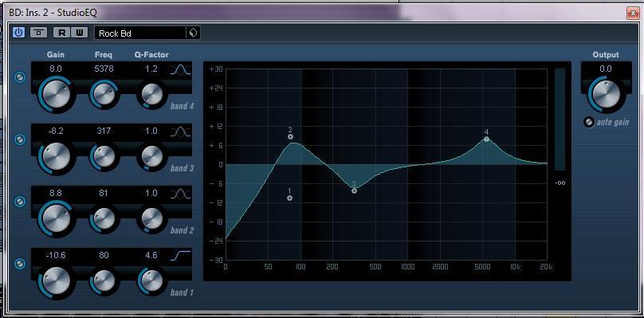This screenshot has height=318, width=644.
Task: Toggle the band 1 enable button
Action: (x=19, y=264)
